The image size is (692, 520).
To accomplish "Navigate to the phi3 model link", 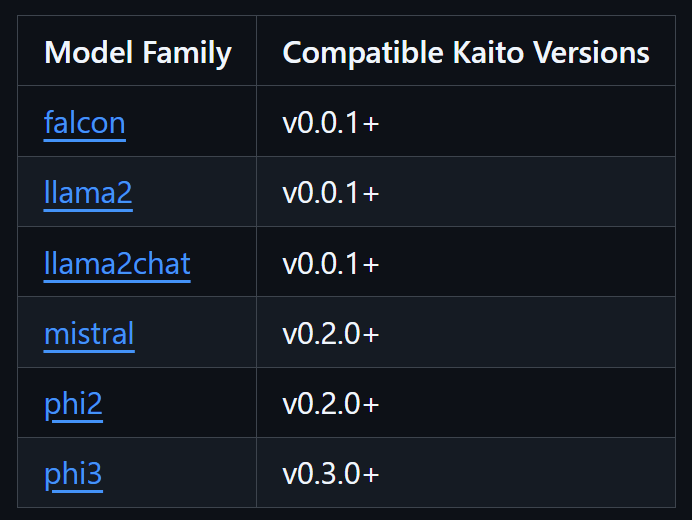I will coord(73,473).
